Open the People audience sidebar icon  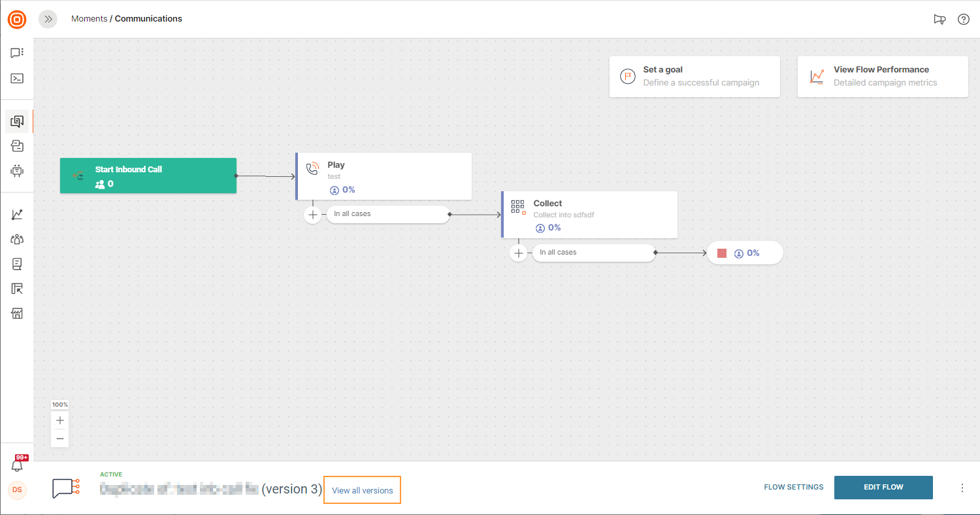(17, 239)
